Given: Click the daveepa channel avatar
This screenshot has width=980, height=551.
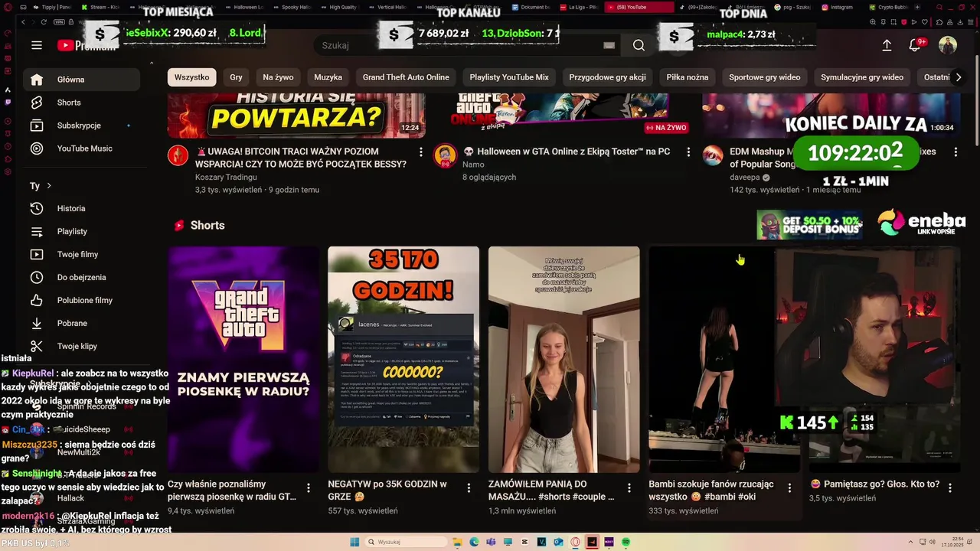Looking at the screenshot, I should tap(713, 155).
